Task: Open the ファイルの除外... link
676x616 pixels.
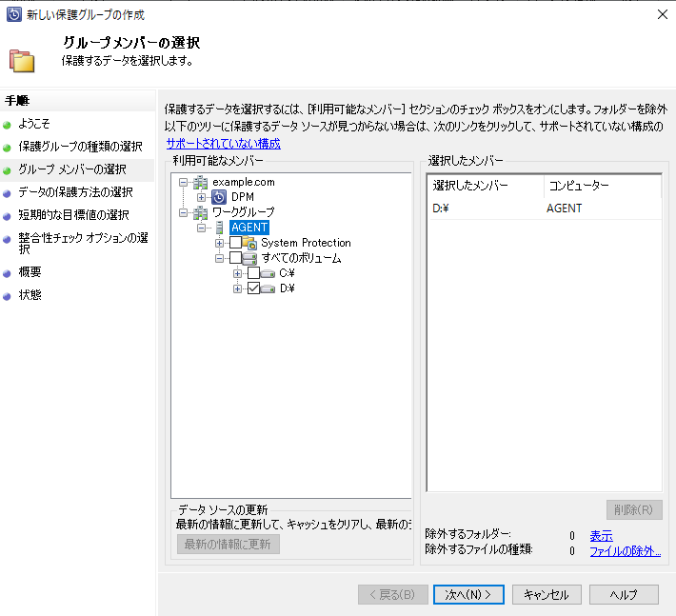Action: pos(626,551)
